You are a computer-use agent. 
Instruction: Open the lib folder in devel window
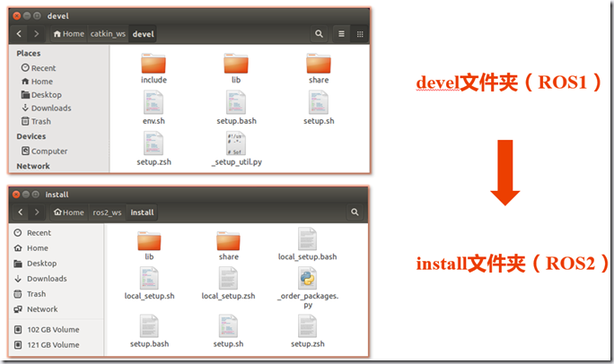(236, 68)
